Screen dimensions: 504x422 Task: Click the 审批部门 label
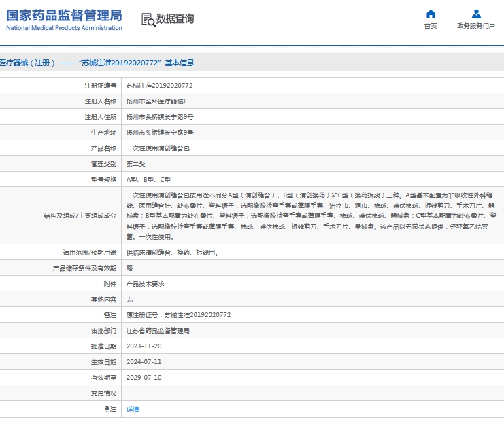103,331
